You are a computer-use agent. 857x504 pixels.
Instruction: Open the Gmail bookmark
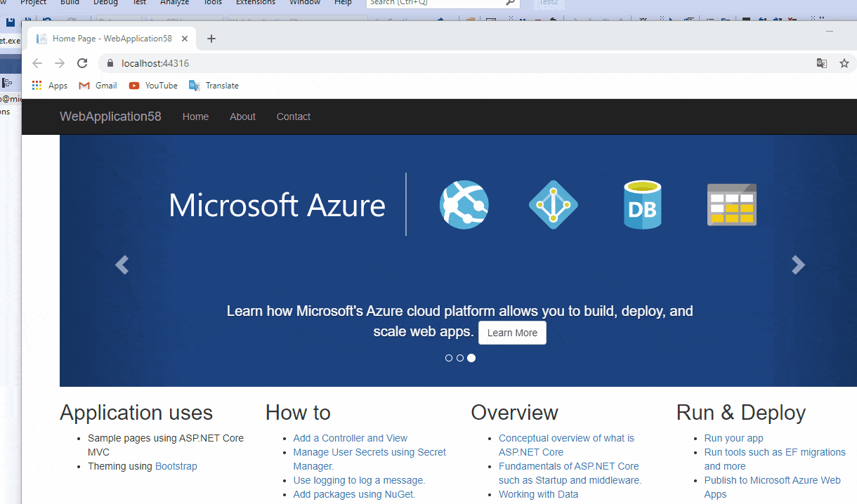click(98, 86)
